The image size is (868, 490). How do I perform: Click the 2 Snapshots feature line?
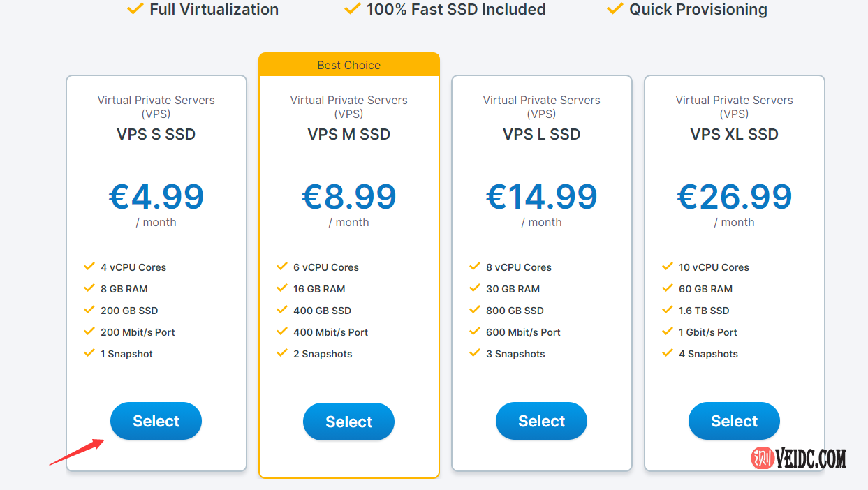(x=323, y=354)
